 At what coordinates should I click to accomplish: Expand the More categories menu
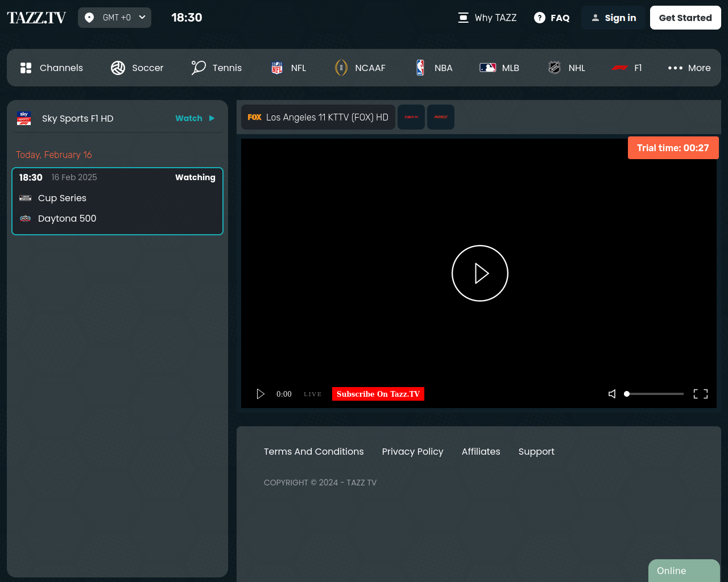pyautogui.click(x=689, y=68)
